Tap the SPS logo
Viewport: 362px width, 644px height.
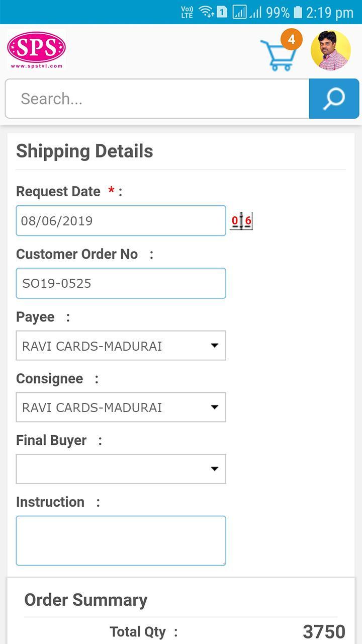(x=36, y=50)
